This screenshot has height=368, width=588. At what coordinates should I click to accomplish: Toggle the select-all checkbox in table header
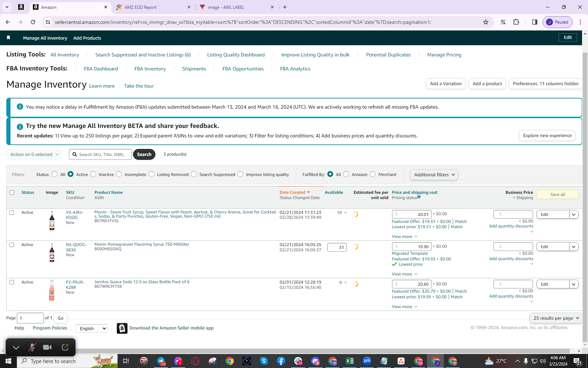12,192
